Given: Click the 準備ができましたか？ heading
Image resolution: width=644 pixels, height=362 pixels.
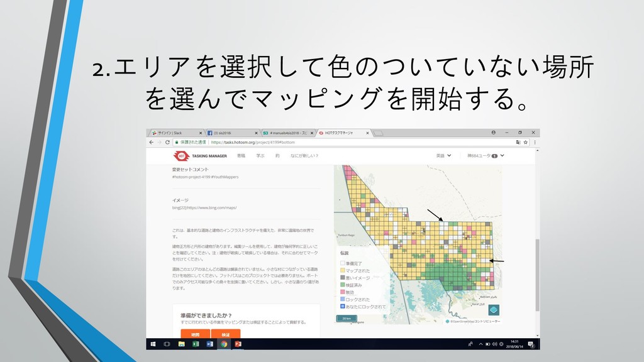Looking at the screenshot, I should tap(206, 315).
